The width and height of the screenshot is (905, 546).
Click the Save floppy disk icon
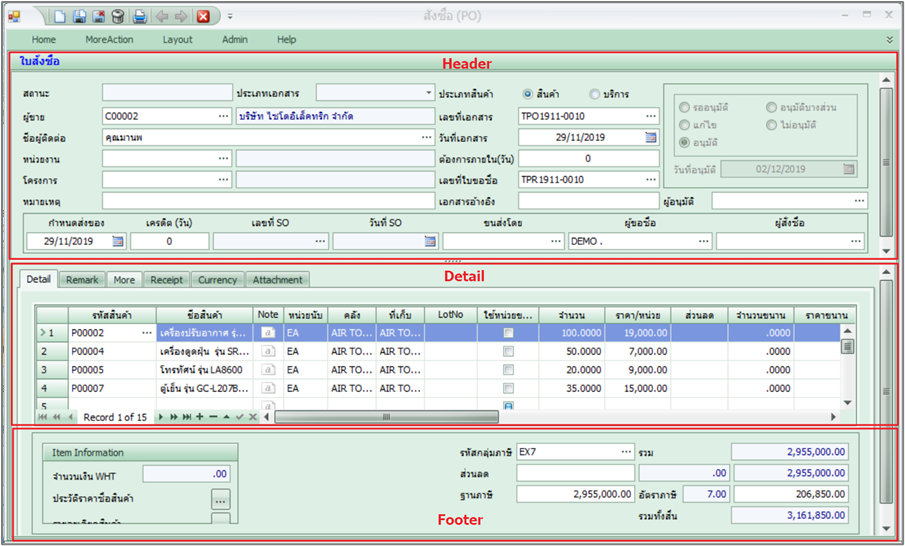coord(80,16)
